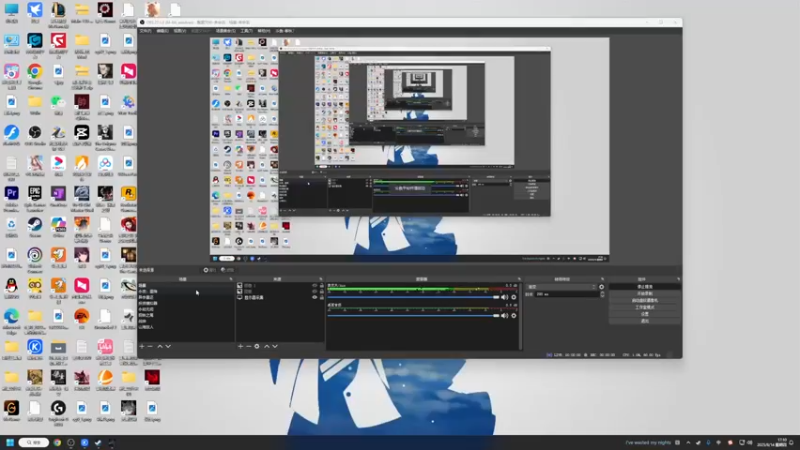Remove selected scene with minus icon
Screen dimensions: 800x450
150,346
